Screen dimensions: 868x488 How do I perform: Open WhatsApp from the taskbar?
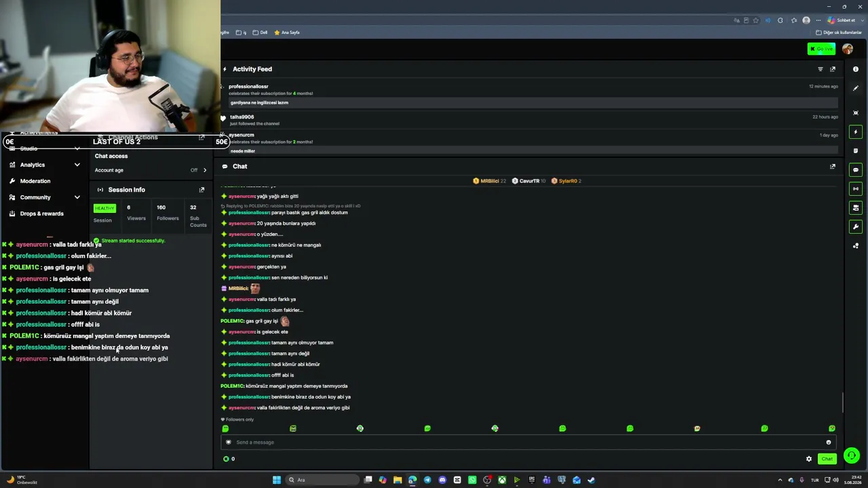[x=472, y=480]
